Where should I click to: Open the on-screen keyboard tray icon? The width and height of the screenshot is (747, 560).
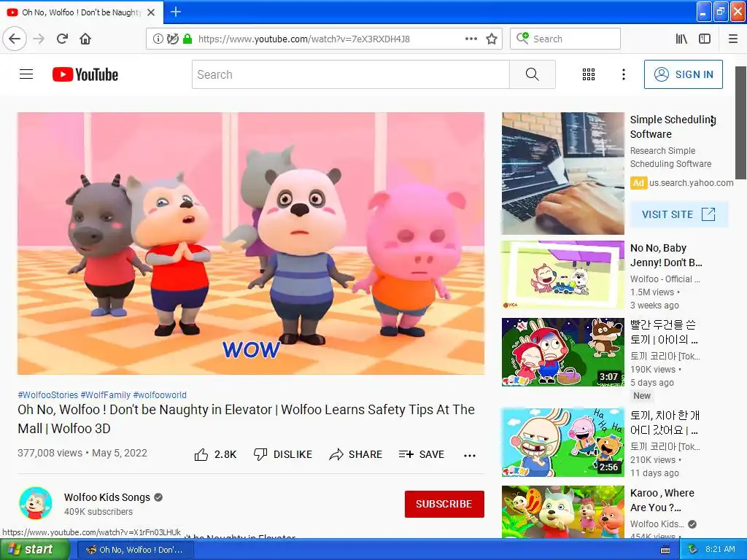pyautogui.click(x=665, y=550)
